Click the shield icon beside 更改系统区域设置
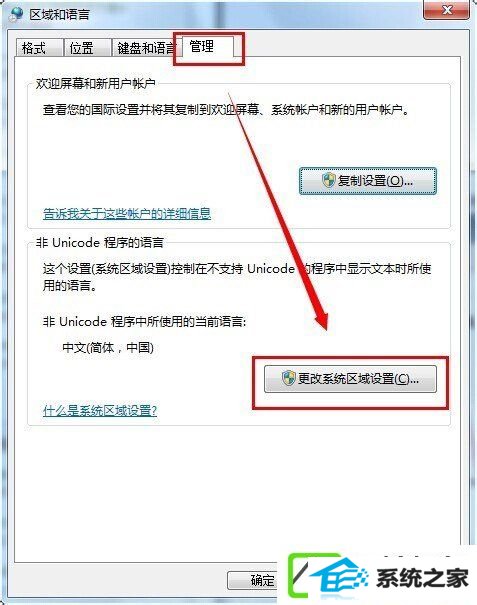Screen dimensions: 477x605 (288, 379)
